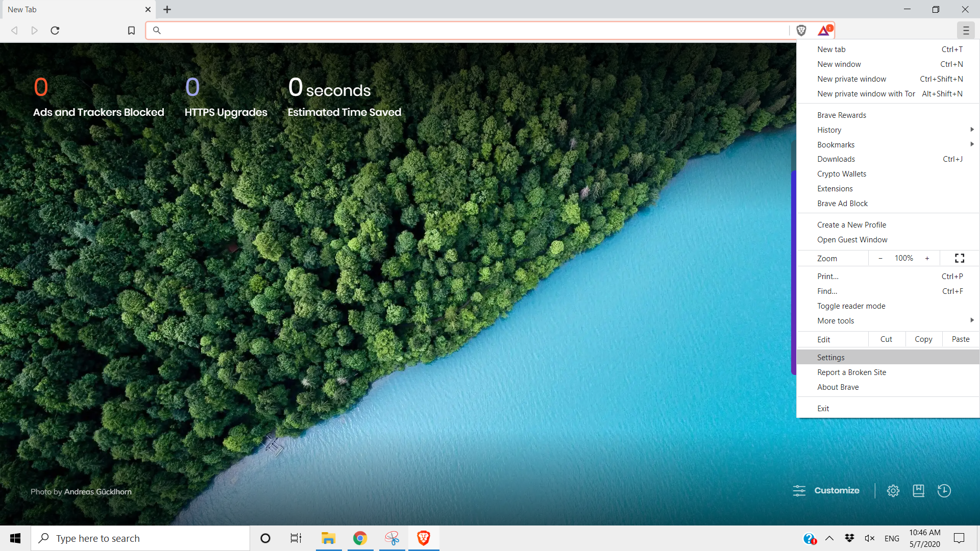Open New private window with Tor
Viewport: 980px width, 551px height.
point(866,94)
